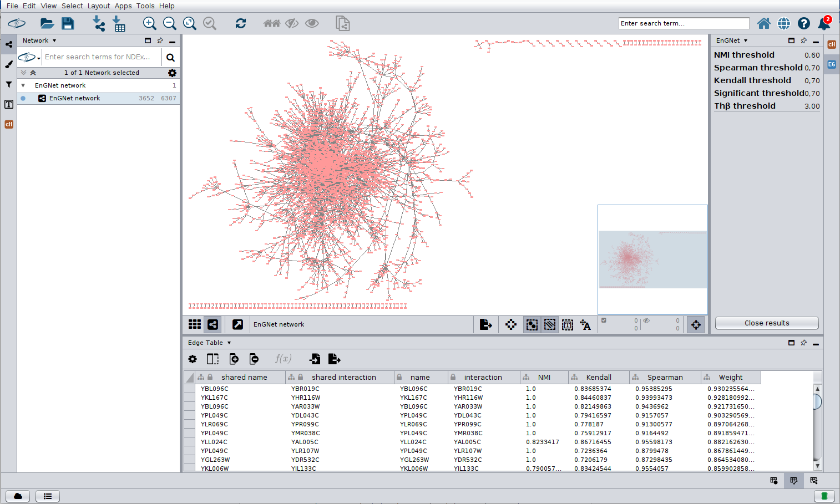Toggle bird's eye navigator button
The width and height of the screenshot is (840, 504).
(696, 324)
